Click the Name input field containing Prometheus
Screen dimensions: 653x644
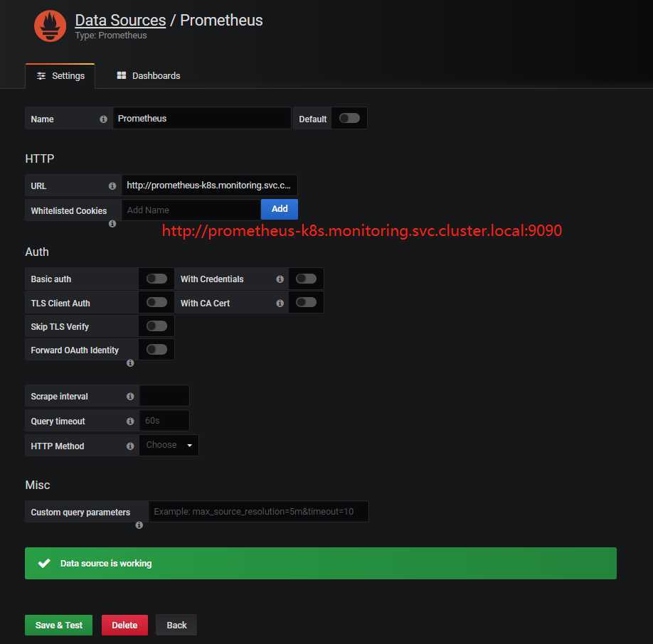pyautogui.click(x=201, y=118)
